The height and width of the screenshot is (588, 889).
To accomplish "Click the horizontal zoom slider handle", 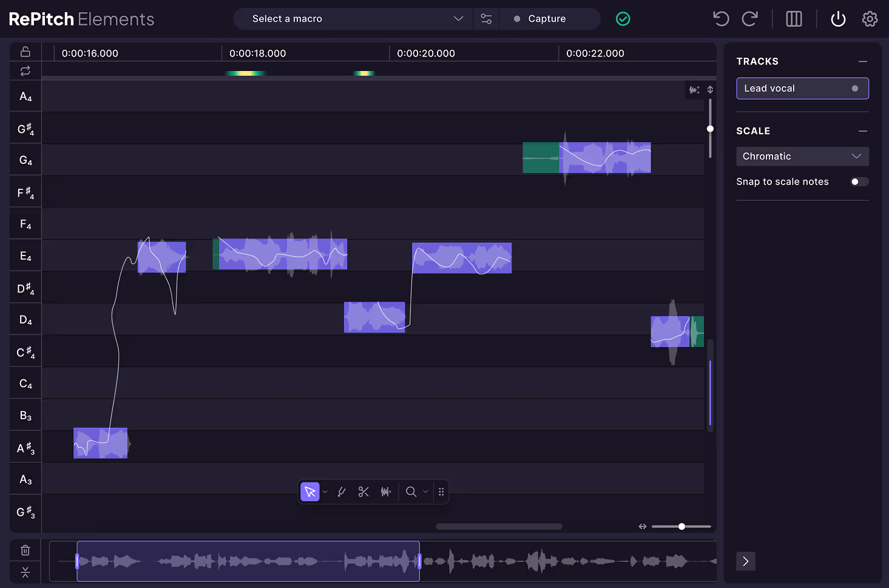I will 681,526.
